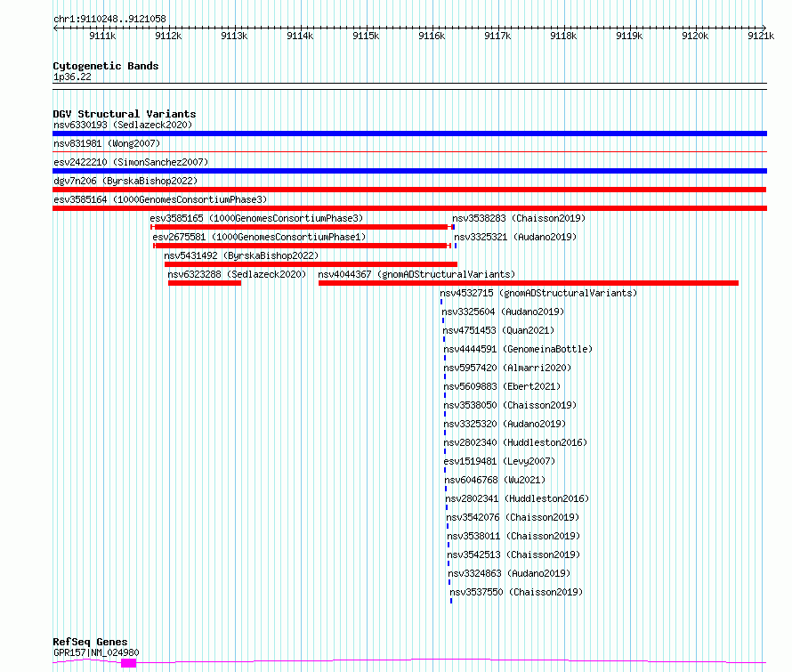The width and height of the screenshot is (792, 672).
Task: Click the 1p36.22 band label
Action: pyautogui.click(x=72, y=77)
